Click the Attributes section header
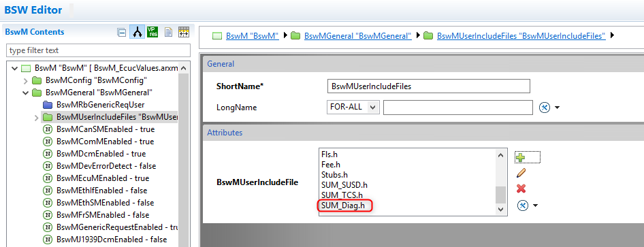 [x=423, y=133]
